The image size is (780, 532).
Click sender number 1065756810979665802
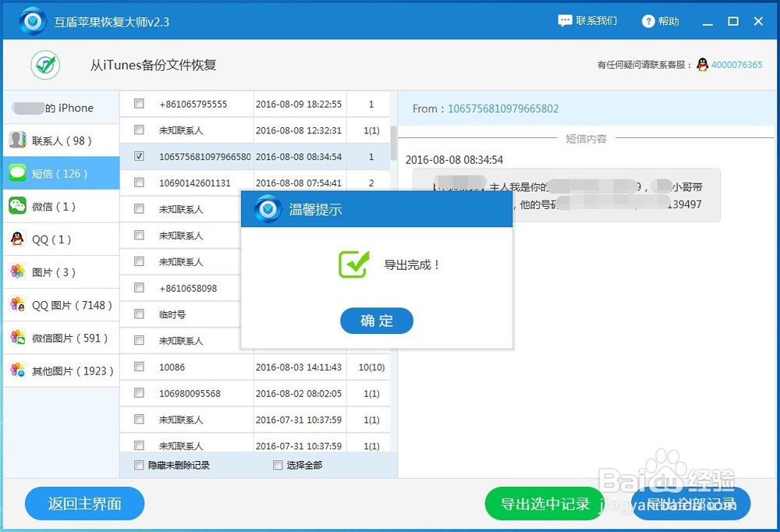click(503, 108)
